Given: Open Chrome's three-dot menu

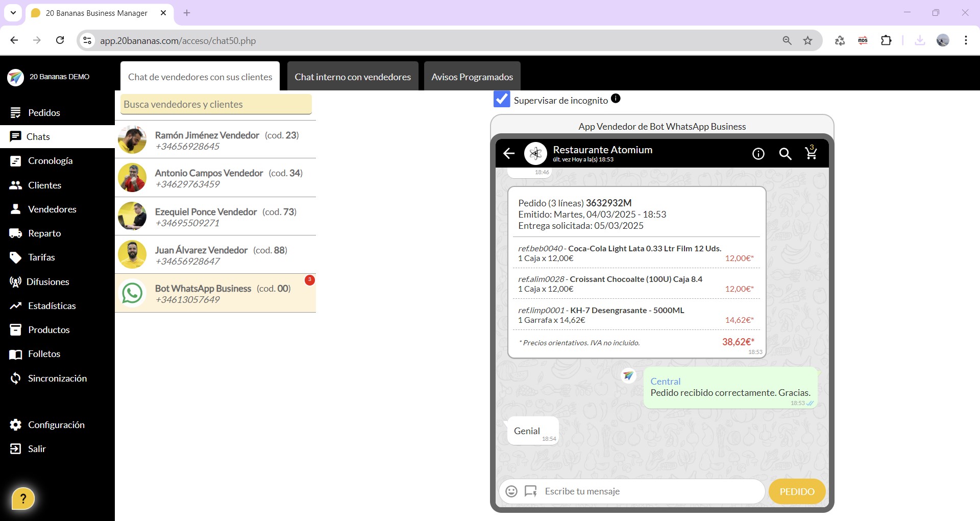Looking at the screenshot, I should pyautogui.click(x=966, y=40).
